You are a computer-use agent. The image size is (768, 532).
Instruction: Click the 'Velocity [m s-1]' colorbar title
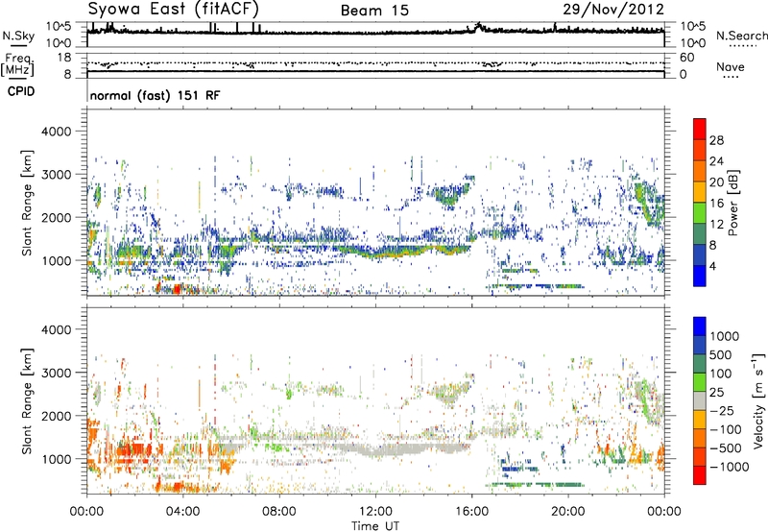click(x=758, y=400)
